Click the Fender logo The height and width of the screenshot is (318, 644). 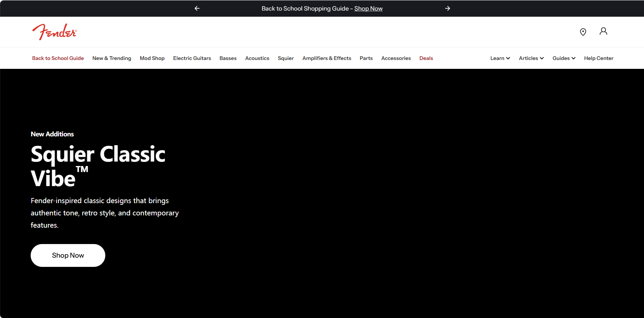55,32
